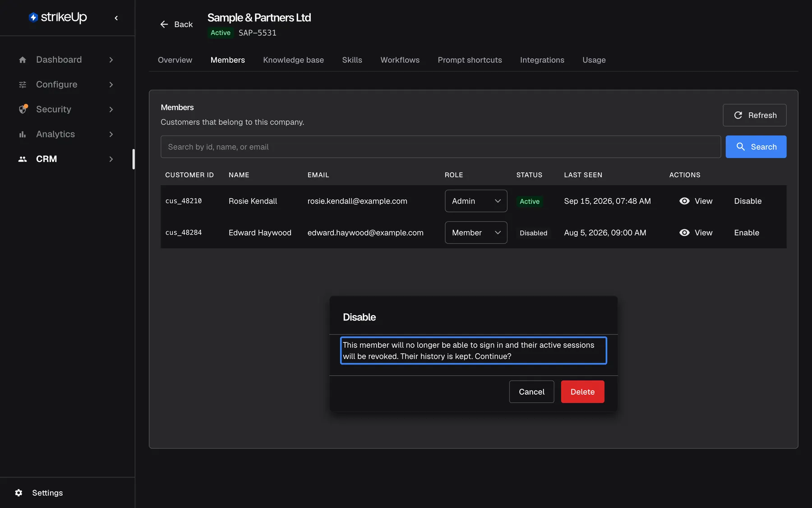Open the Knowledge base tab
This screenshot has width=812, height=508.
click(x=294, y=60)
